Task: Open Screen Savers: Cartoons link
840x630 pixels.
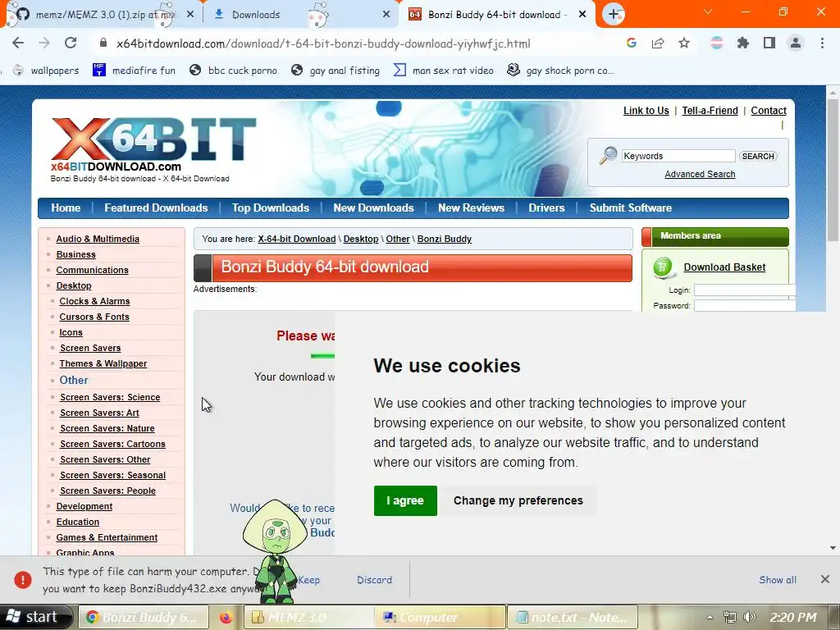Action: point(112,444)
